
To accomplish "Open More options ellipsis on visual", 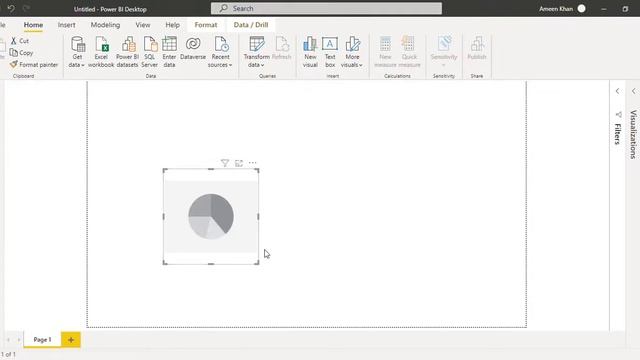I will pos(253,163).
